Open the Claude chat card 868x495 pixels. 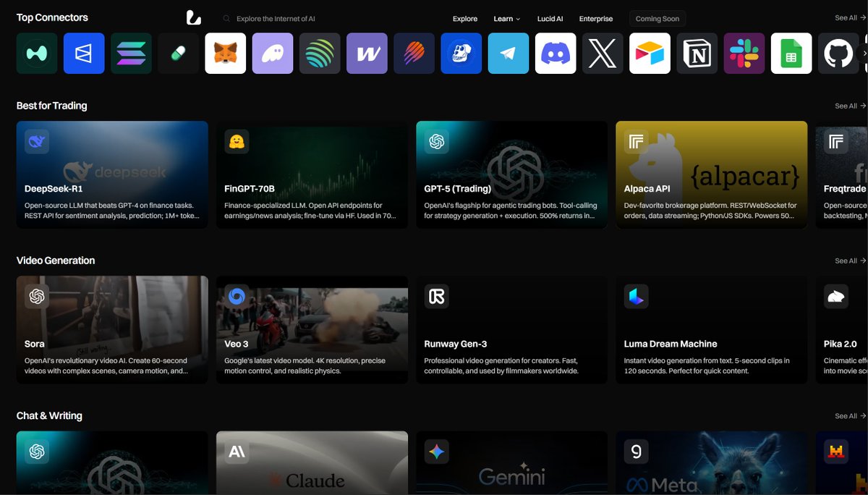(312, 463)
